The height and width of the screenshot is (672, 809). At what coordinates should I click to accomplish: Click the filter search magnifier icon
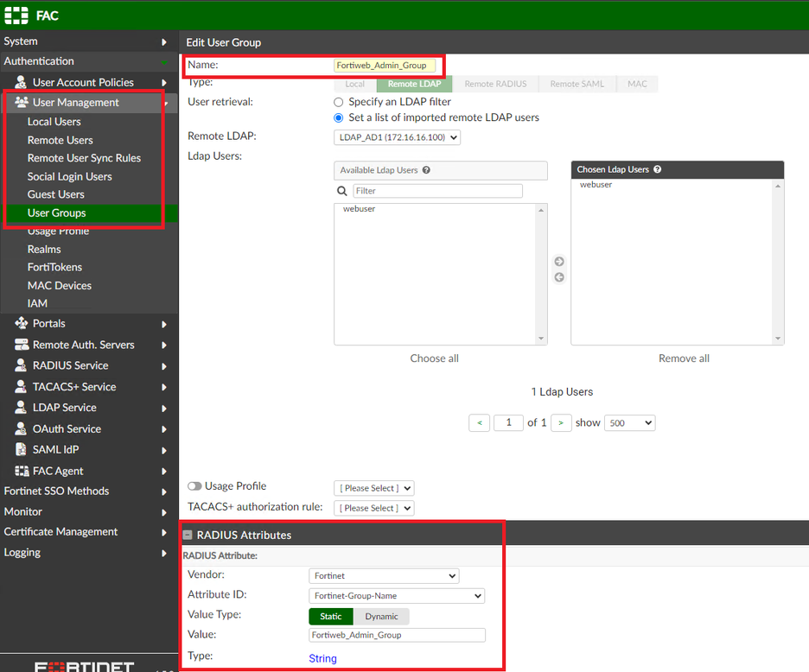[341, 191]
